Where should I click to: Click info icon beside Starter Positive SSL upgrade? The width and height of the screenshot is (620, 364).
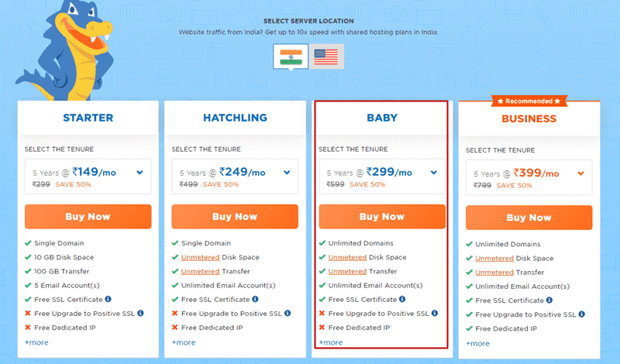pyautogui.click(x=141, y=314)
